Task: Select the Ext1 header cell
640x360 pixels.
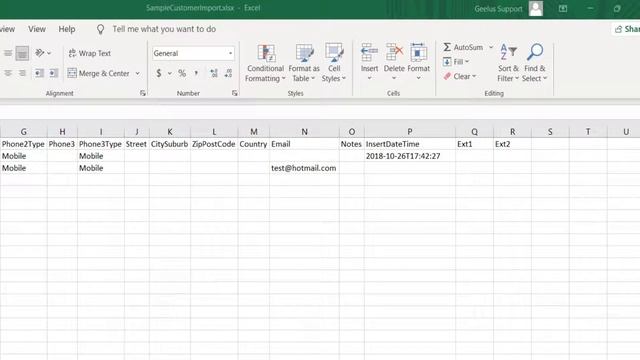Action: (474, 144)
